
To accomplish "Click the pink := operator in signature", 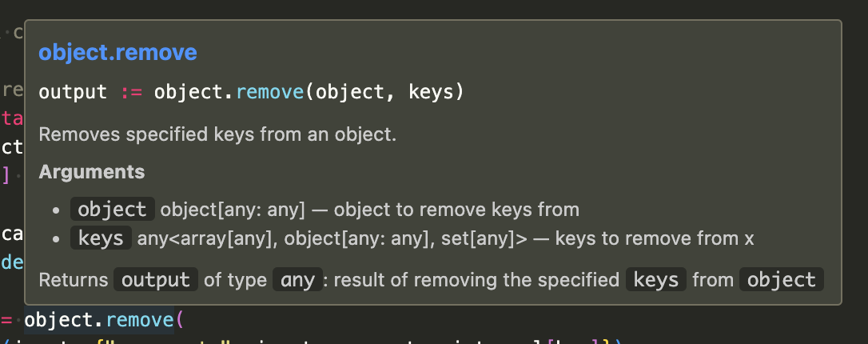I will 131,92.
